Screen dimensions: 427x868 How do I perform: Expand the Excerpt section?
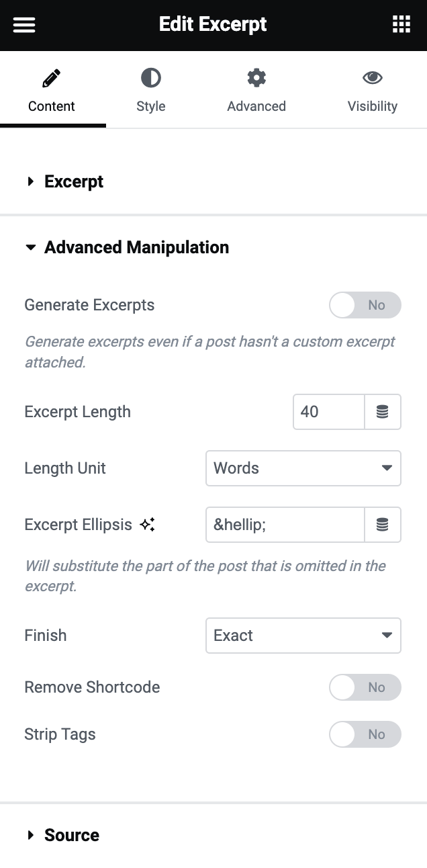click(74, 182)
